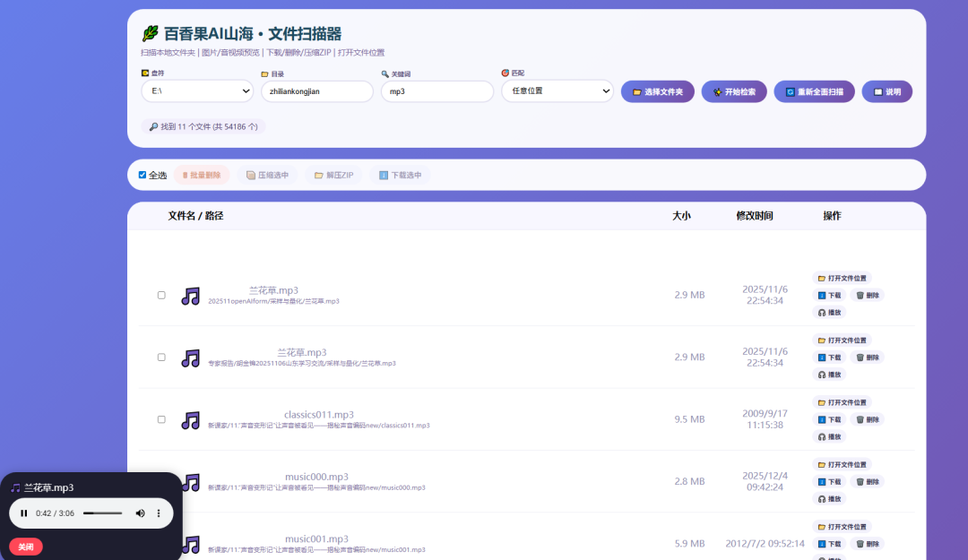Viewport: 968px width, 560px height.
Task: Uncheck the 全选 select-all checkbox
Action: coord(142,175)
